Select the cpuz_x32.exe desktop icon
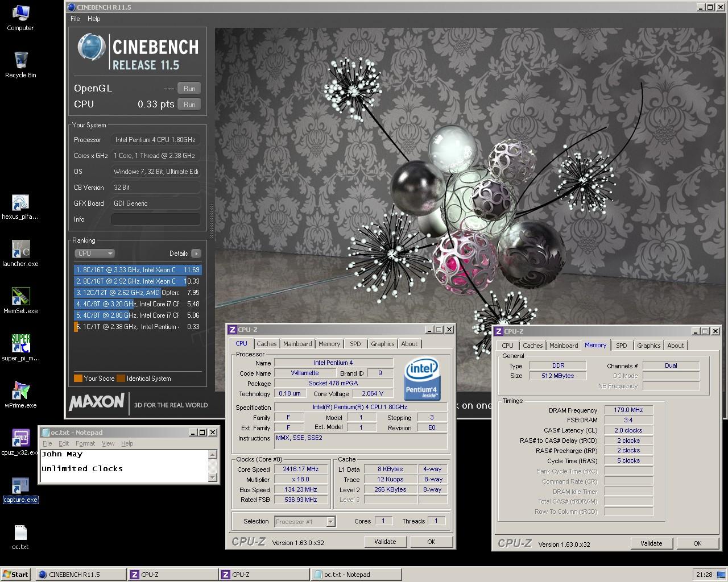The height and width of the screenshot is (582, 728). coord(20,442)
